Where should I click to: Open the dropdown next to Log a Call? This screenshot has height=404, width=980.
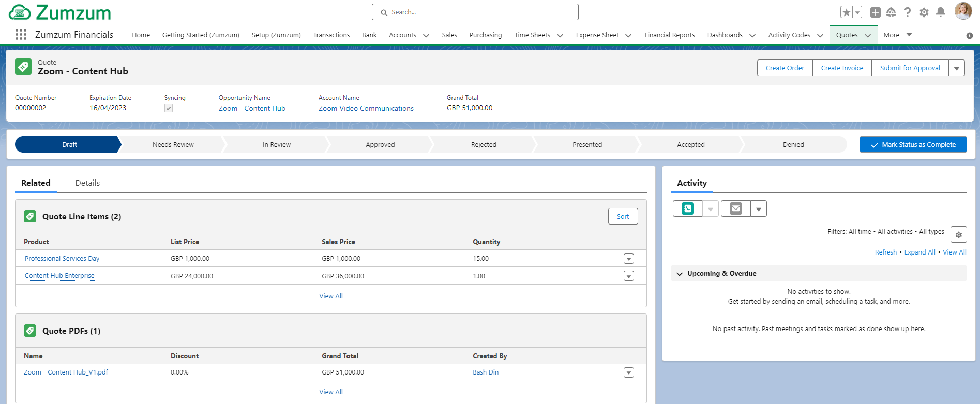tap(711, 209)
